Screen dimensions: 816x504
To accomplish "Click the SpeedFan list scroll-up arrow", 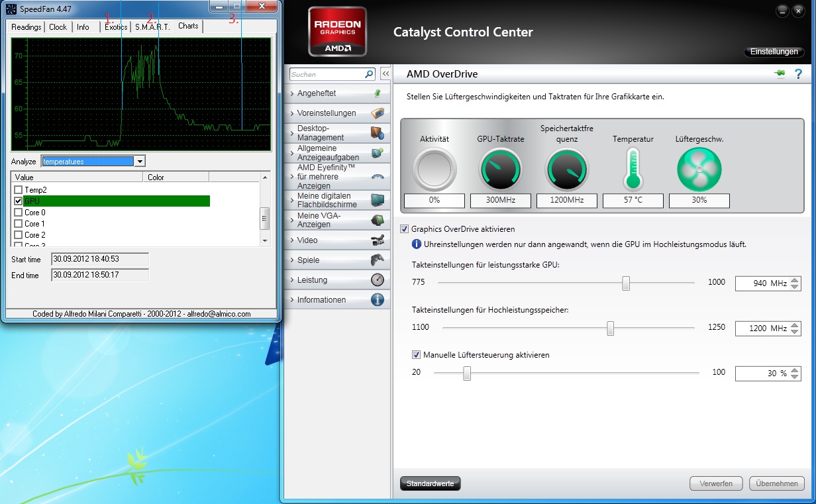I will [x=265, y=177].
